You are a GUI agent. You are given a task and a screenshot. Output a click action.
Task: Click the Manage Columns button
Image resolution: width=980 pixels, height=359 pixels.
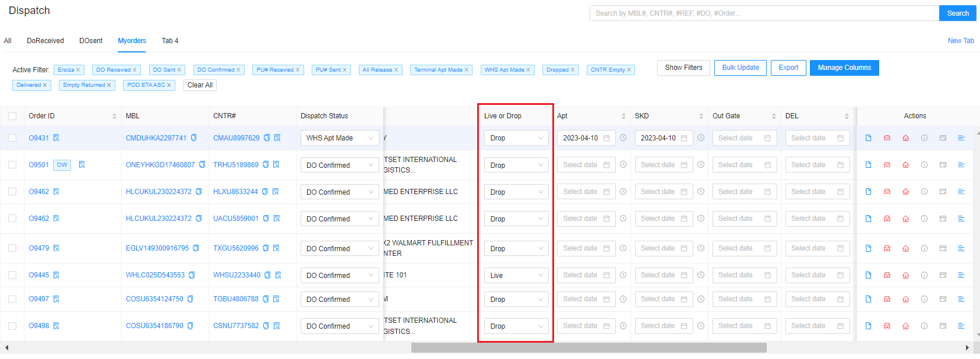[844, 68]
